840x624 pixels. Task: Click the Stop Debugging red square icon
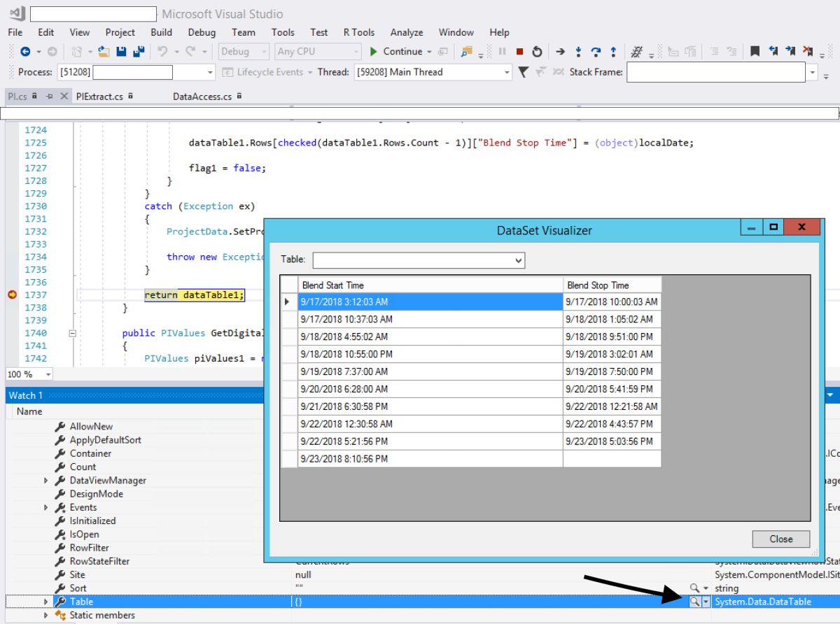tap(519, 52)
